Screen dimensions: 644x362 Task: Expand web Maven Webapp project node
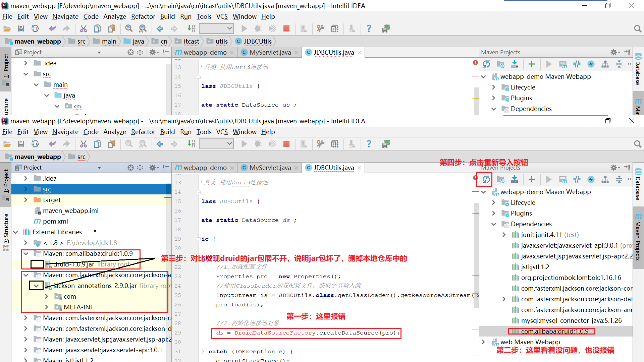point(483,342)
